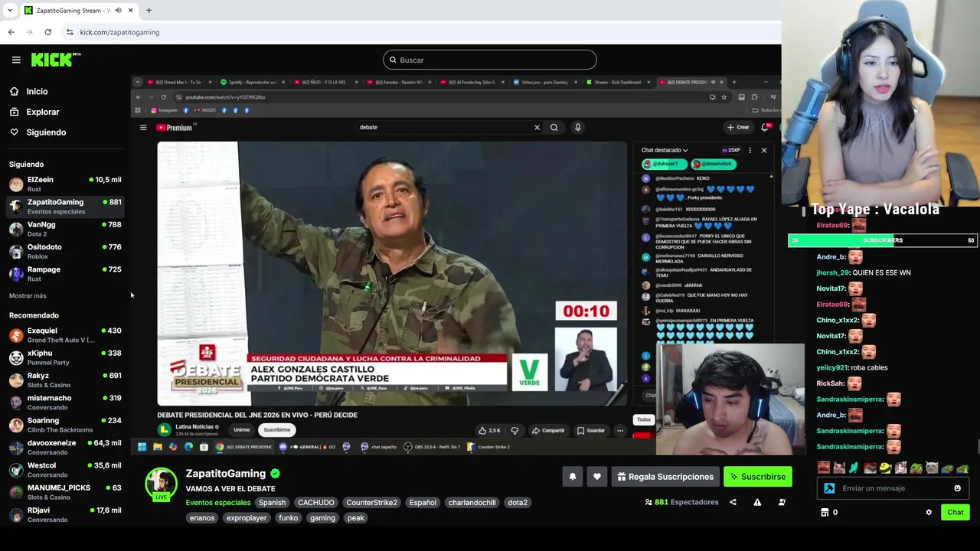Click the Regala Suscripciones button
Viewport: 980px width, 551px height.
click(665, 477)
